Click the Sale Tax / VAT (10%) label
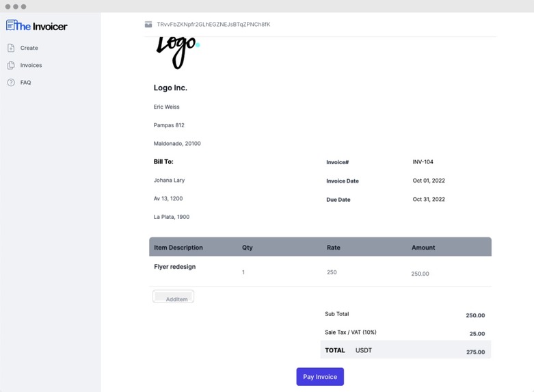The width and height of the screenshot is (534, 392). click(351, 332)
